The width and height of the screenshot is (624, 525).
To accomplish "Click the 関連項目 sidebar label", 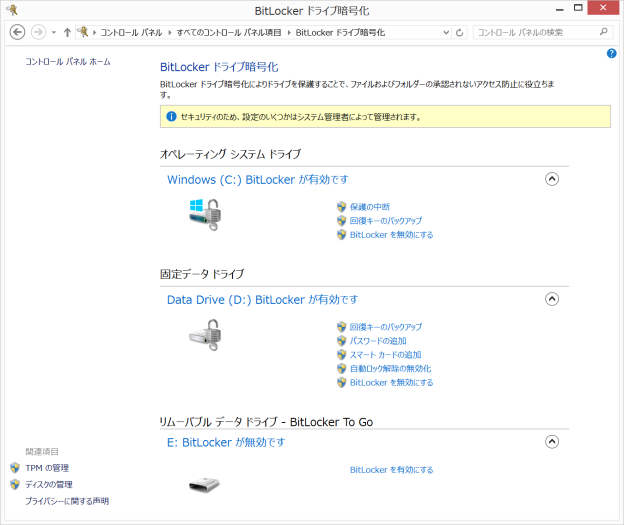I will point(42,452).
